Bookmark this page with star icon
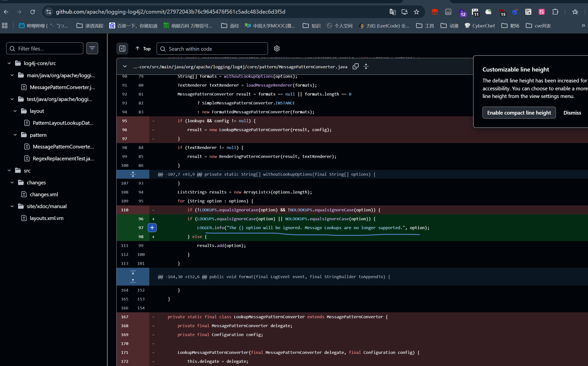588x366 pixels. 416,12
